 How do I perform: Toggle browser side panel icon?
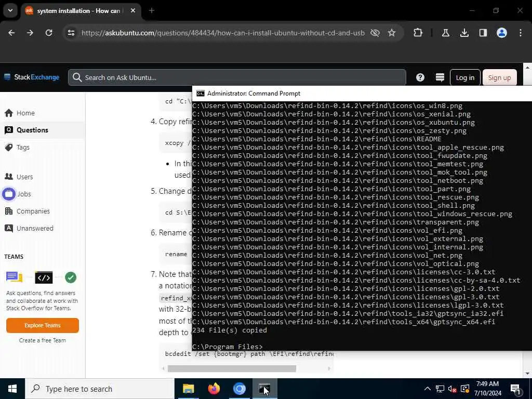483,33
